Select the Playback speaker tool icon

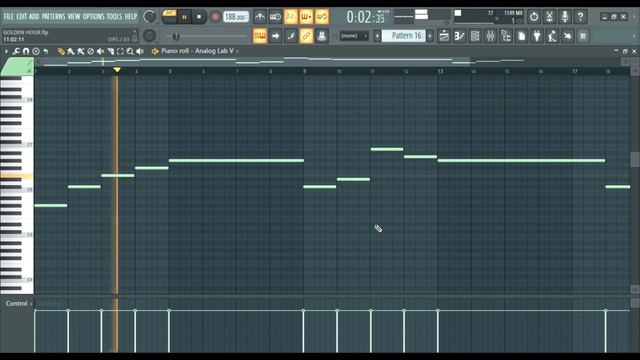point(140,51)
